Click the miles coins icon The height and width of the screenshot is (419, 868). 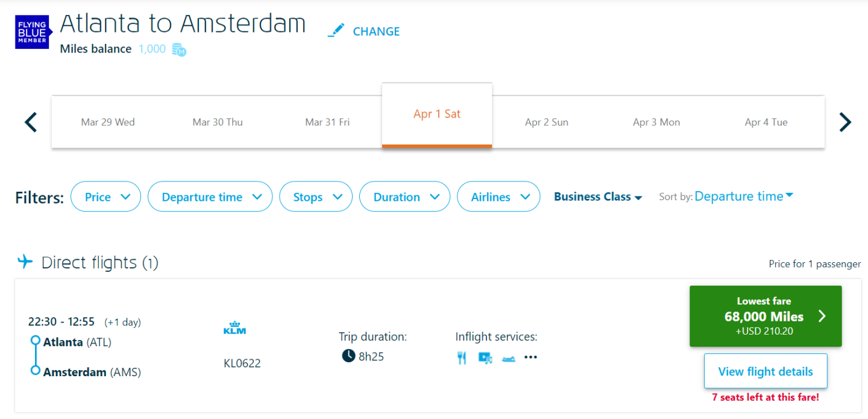pyautogui.click(x=178, y=50)
